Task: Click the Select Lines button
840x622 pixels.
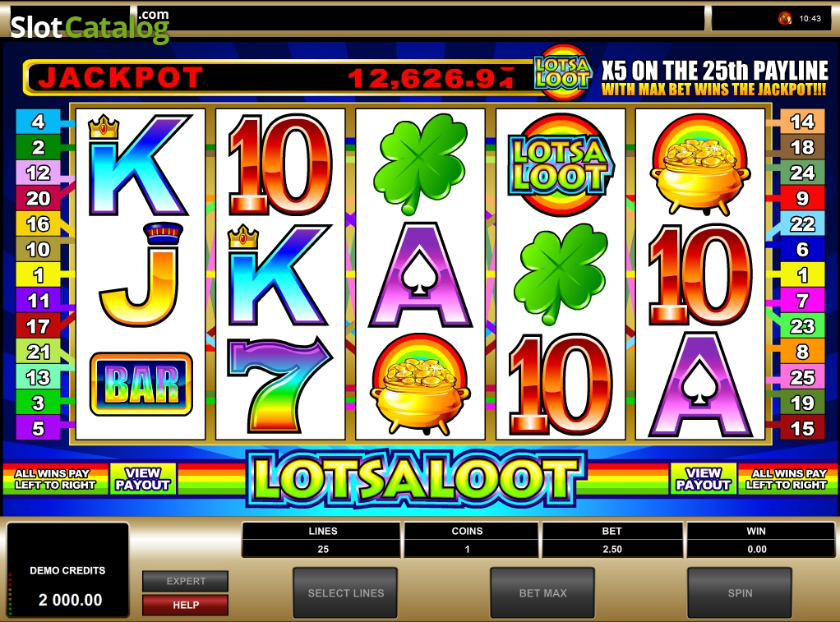Action: (345, 593)
